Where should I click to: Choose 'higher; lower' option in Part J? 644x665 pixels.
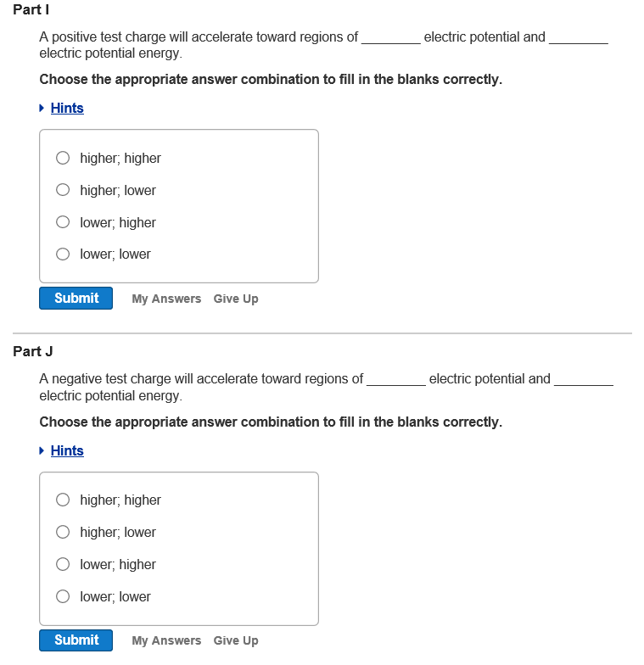63,532
